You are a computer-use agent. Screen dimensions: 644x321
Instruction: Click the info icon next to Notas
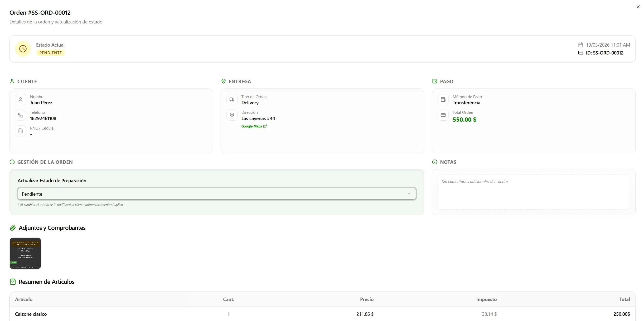pyautogui.click(x=435, y=162)
